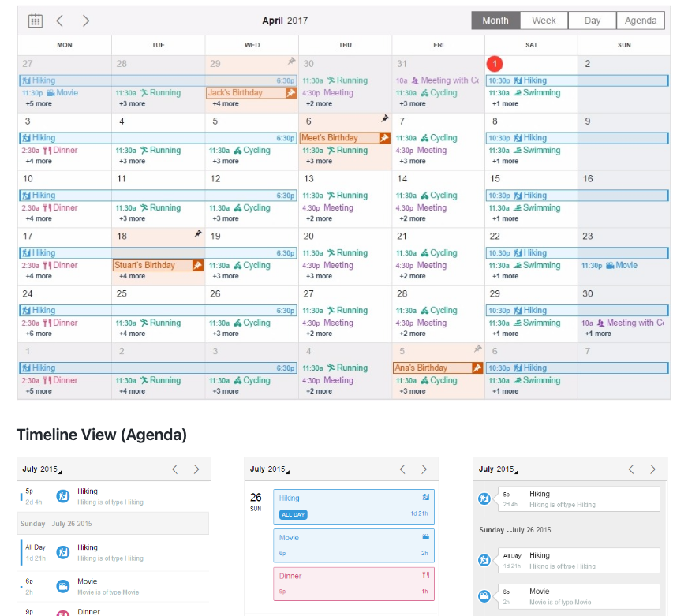Switch to Agenda view
This screenshot has width=688, height=616.
click(x=641, y=21)
